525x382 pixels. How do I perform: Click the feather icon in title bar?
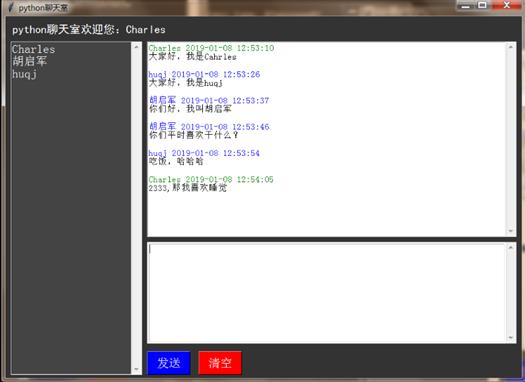pos(10,7)
